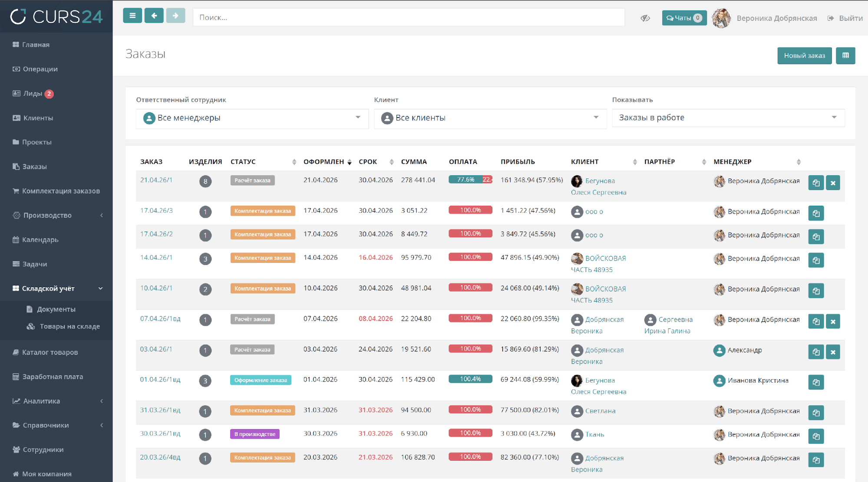
Task: Copy order 21.04.26/1 using copy icon
Action: click(816, 183)
